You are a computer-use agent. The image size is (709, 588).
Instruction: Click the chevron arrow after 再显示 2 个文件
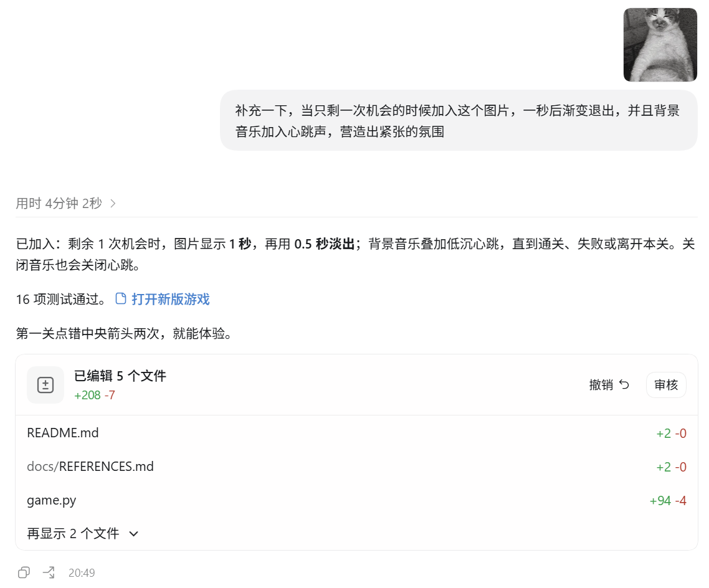tap(133, 534)
